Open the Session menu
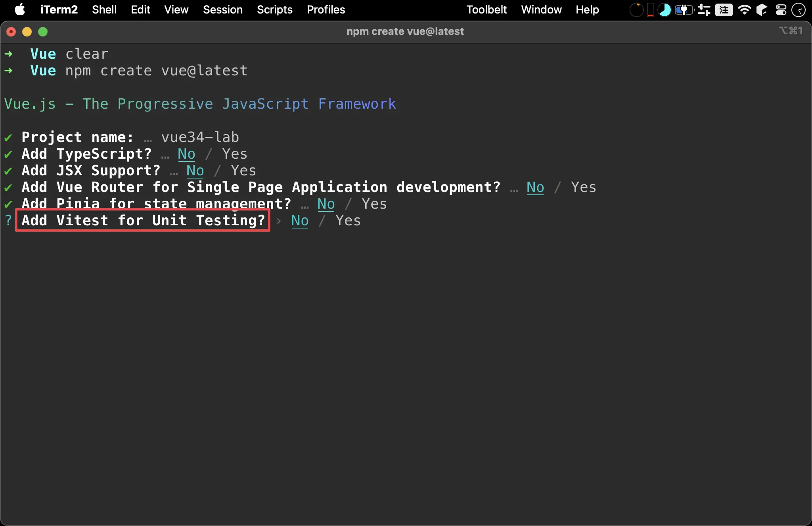Viewport: 812px width, 526px height. pos(222,10)
